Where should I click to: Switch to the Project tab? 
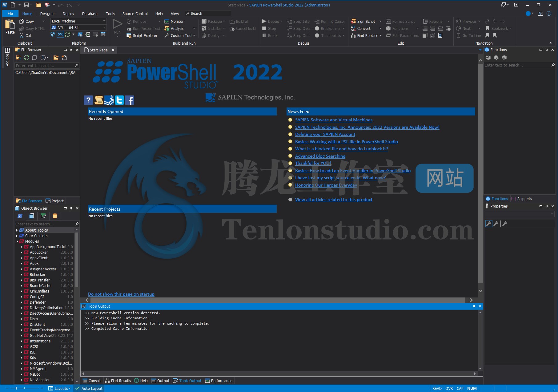coord(55,201)
